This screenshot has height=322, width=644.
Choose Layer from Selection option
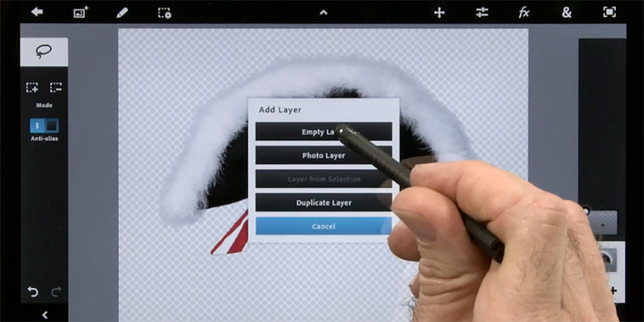[x=324, y=179]
